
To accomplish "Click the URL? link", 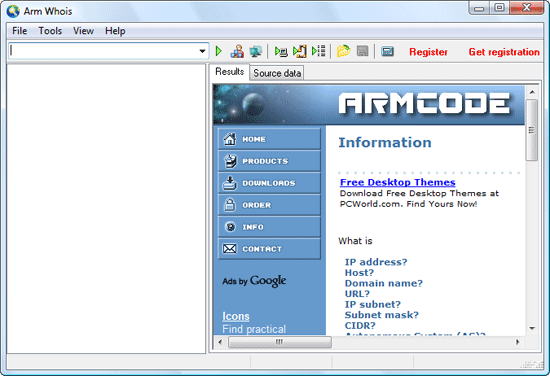I will pos(357,294).
